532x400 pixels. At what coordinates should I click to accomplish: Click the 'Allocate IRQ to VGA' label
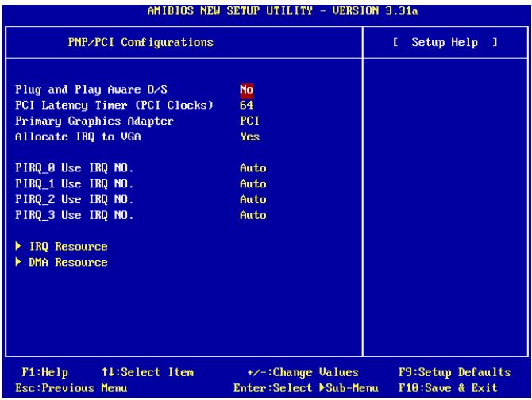[78, 137]
